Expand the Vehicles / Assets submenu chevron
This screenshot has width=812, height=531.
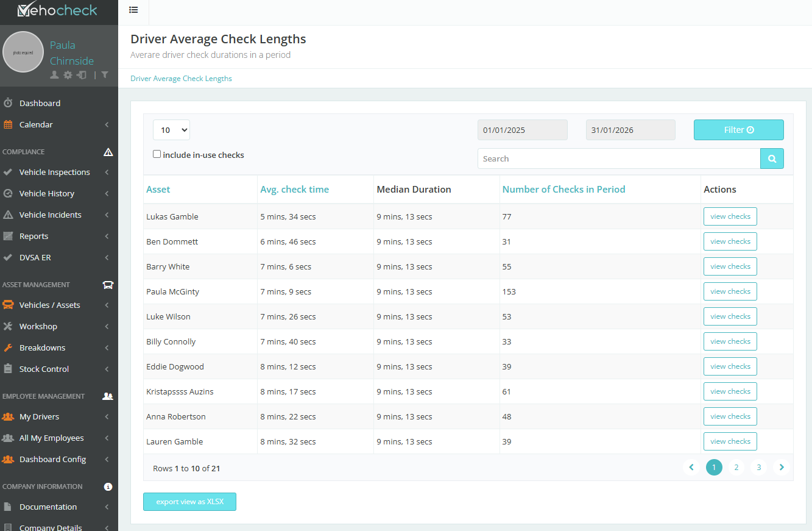107,305
